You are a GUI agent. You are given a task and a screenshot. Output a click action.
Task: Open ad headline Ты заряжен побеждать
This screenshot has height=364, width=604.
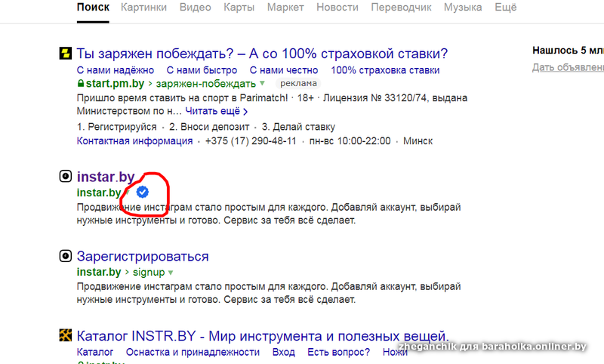tap(262, 54)
